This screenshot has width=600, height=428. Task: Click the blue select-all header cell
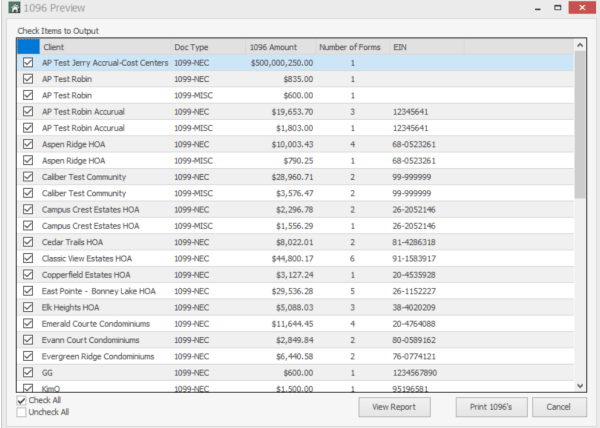coord(28,47)
